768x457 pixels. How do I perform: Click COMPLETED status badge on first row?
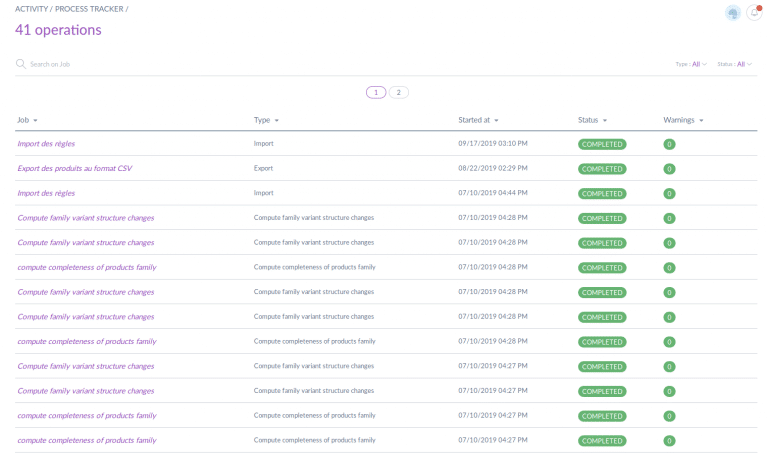click(602, 144)
